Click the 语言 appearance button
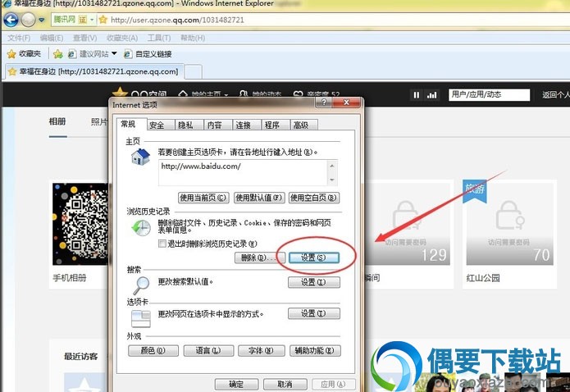The width and height of the screenshot is (570, 392). (x=208, y=350)
